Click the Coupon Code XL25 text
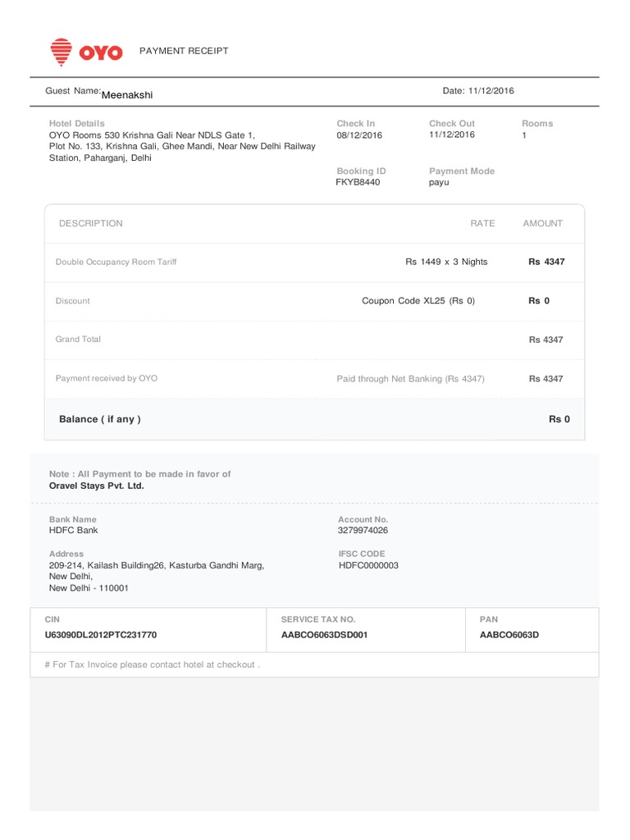The height and width of the screenshot is (840, 630). pos(418,301)
